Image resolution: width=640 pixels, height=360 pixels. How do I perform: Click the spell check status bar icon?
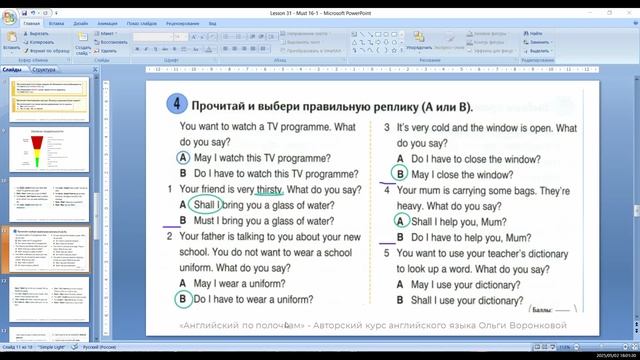tap(75, 347)
